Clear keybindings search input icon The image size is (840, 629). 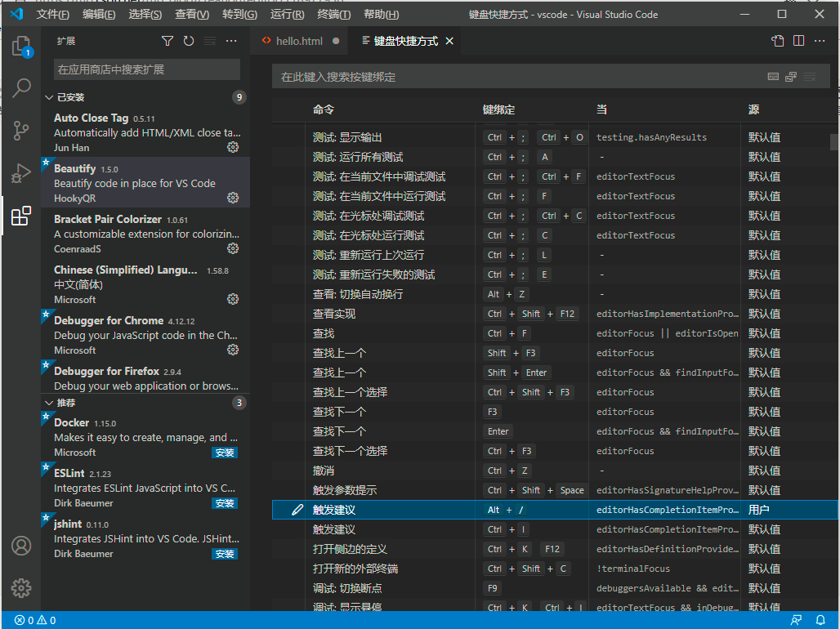810,77
